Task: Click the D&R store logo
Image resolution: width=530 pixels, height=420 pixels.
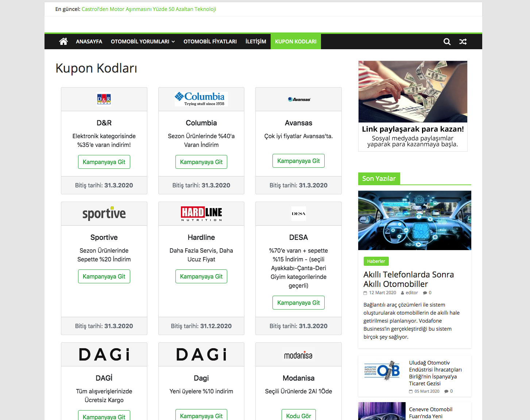Action: pyautogui.click(x=104, y=99)
